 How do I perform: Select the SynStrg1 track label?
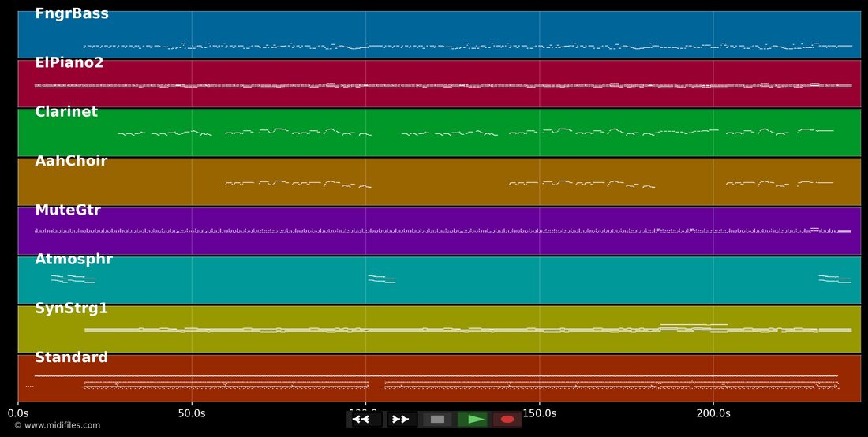point(71,308)
